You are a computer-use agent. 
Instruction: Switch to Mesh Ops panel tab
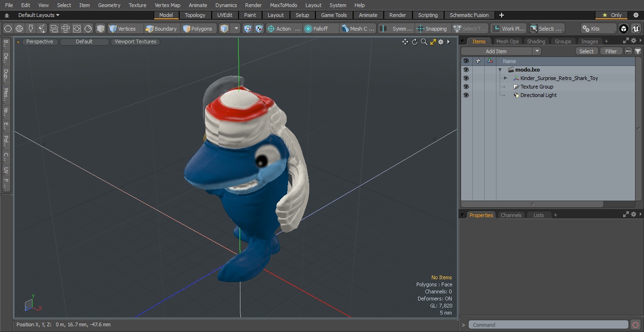tap(507, 41)
